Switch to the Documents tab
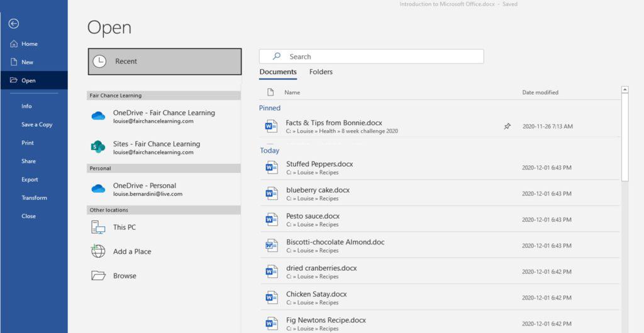Image resolution: width=644 pixels, height=333 pixels. 278,72
